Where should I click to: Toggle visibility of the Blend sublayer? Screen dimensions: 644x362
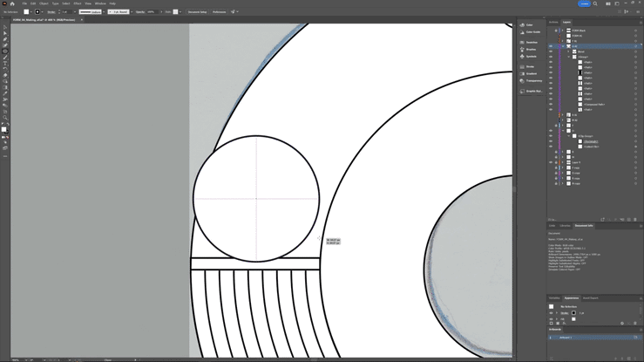[551, 51]
